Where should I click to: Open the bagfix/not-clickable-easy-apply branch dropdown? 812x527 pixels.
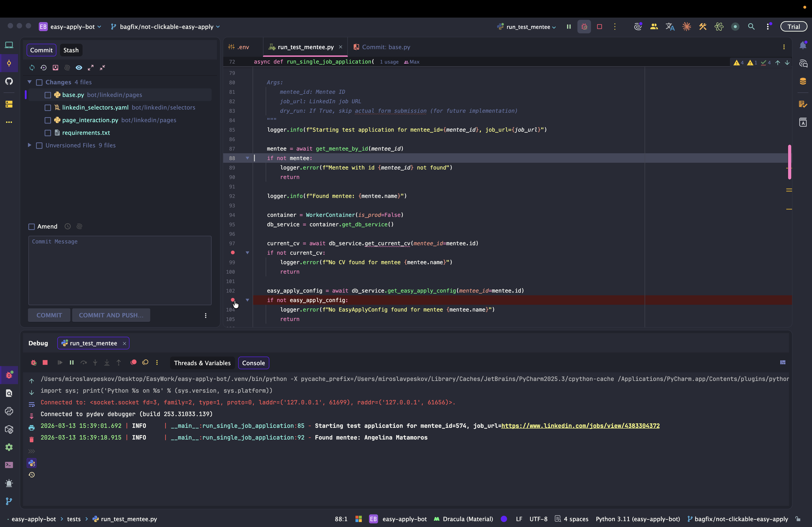pyautogui.click(x=166, y=27)
